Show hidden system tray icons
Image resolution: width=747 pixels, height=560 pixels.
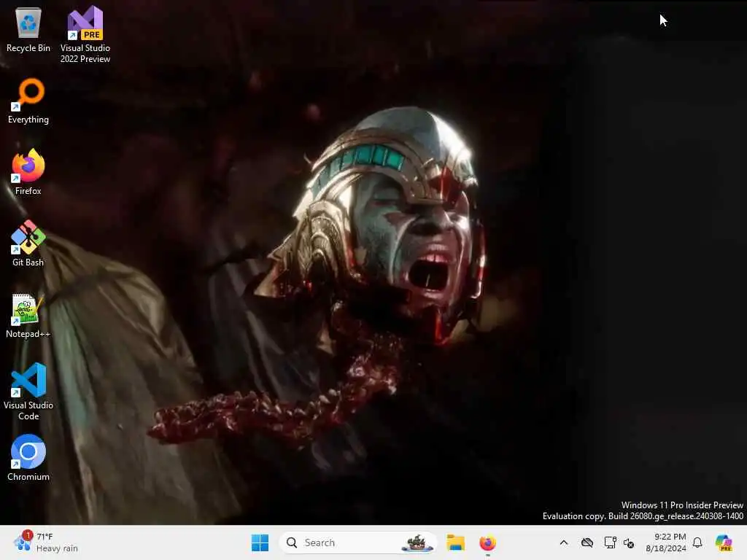click(x=564, y=542)
